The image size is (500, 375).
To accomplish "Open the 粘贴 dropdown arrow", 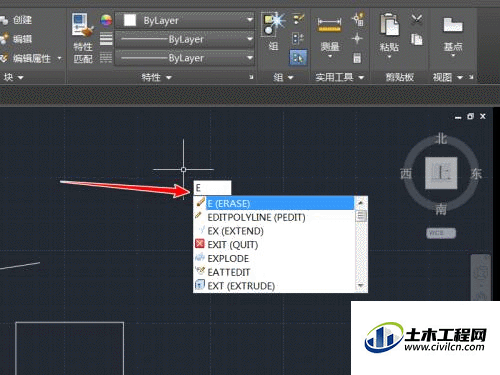I will click(x=389, y=57).
